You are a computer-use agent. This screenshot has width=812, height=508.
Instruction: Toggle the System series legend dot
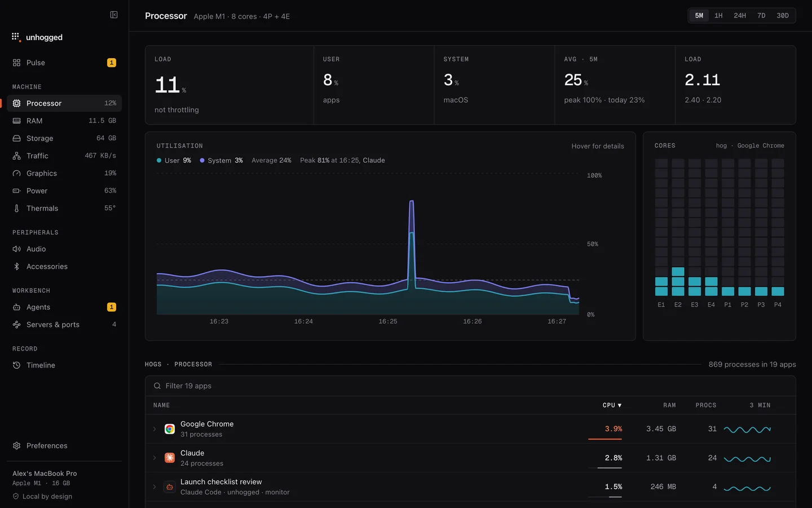(x=202, y=160)
